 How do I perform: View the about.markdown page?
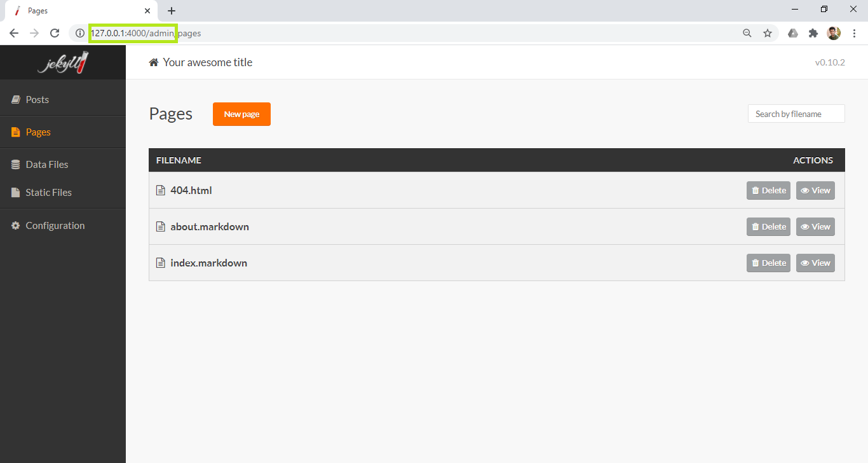tap(815, 227)
